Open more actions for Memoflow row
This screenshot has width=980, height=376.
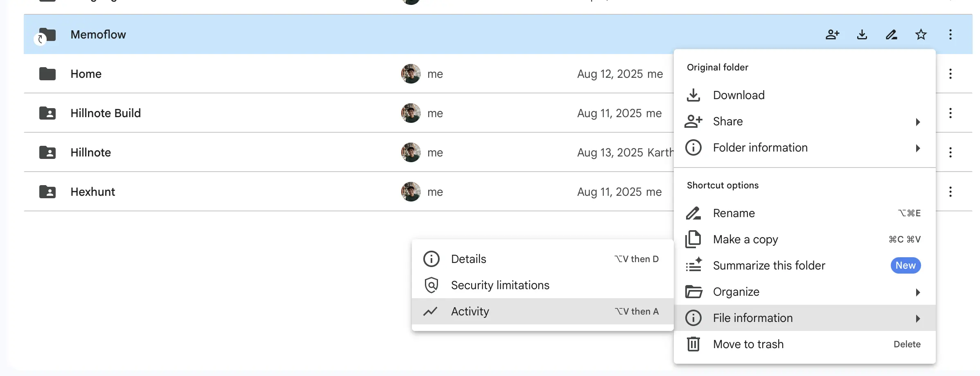pyautogui.click(x=950, y=34)
